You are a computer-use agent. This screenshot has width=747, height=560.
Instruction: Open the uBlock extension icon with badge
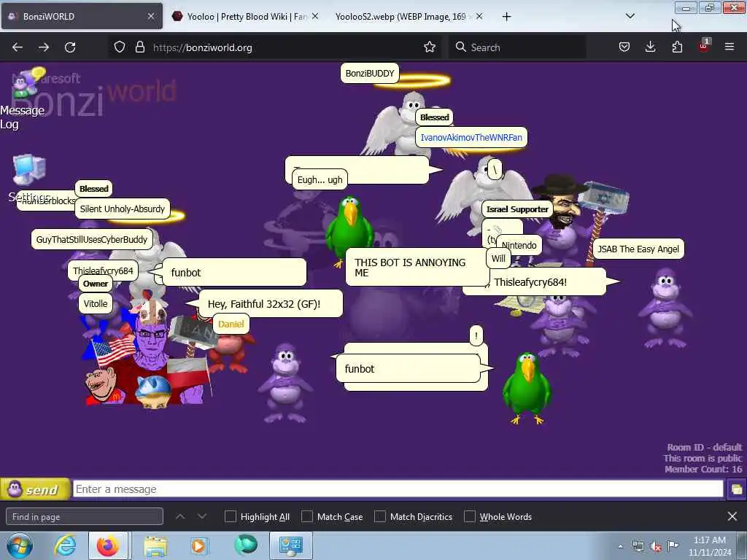tap(704, 46)
